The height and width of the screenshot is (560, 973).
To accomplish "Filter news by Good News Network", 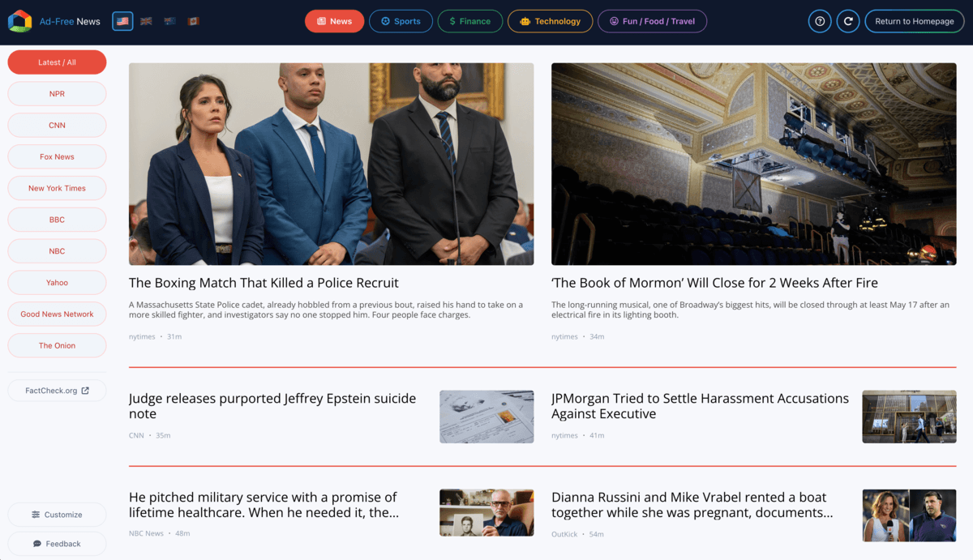I will pyautogui.click(x=57, y=314).
